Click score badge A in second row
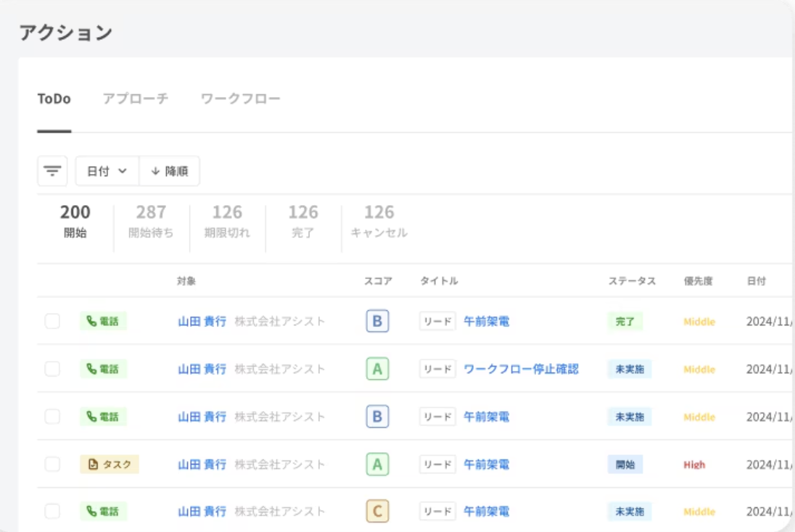 pyautogui.click(x=377, y=370)
